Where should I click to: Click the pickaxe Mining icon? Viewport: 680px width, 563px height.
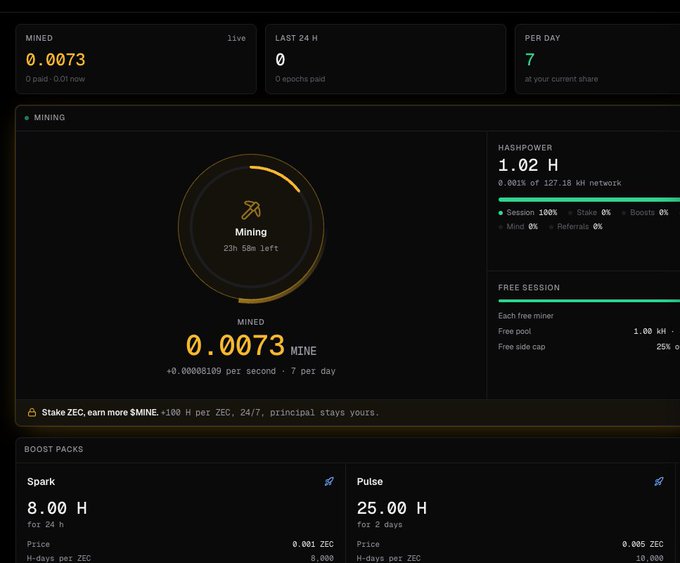click(x=251, y=210)
